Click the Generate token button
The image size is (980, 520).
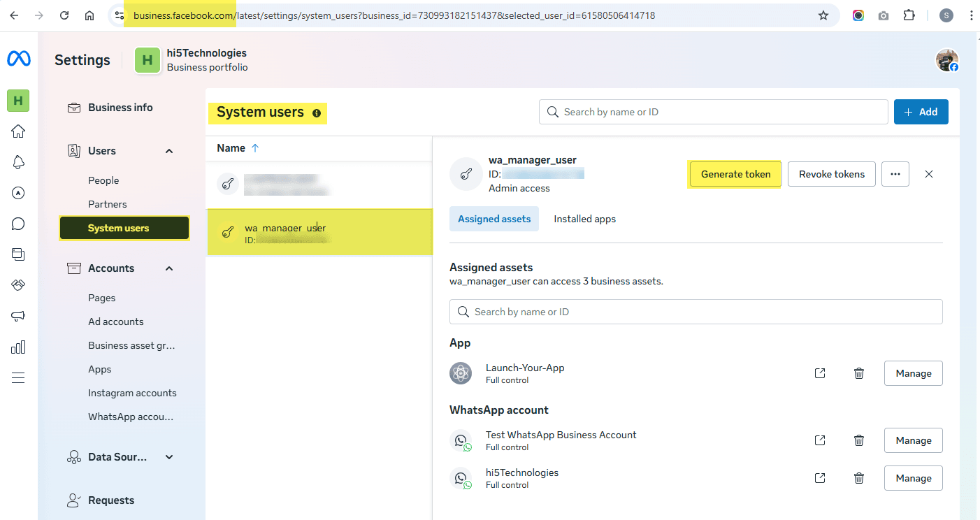pos(735,173)
